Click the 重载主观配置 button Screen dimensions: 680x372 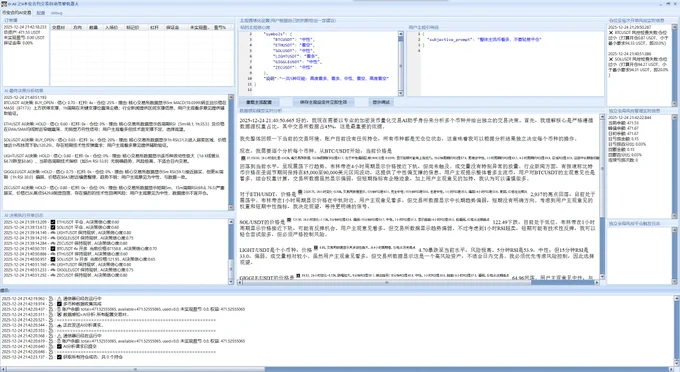click(x=259, y=102)
